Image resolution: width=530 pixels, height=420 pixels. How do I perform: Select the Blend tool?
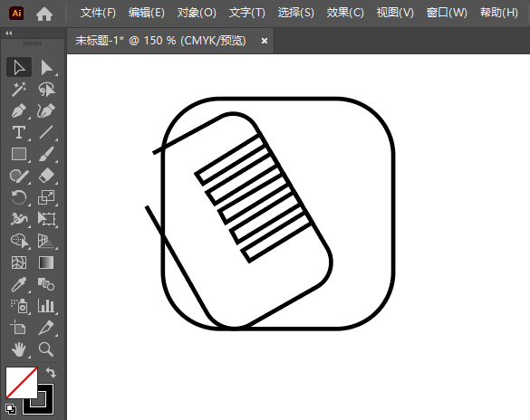tap(46, 284)
